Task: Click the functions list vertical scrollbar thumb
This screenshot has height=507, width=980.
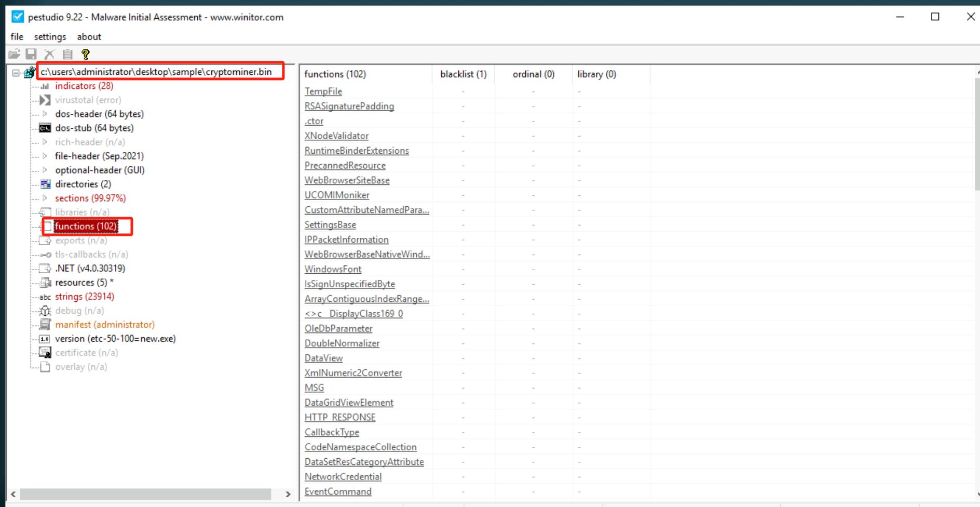Action: (x=977, y=134)
